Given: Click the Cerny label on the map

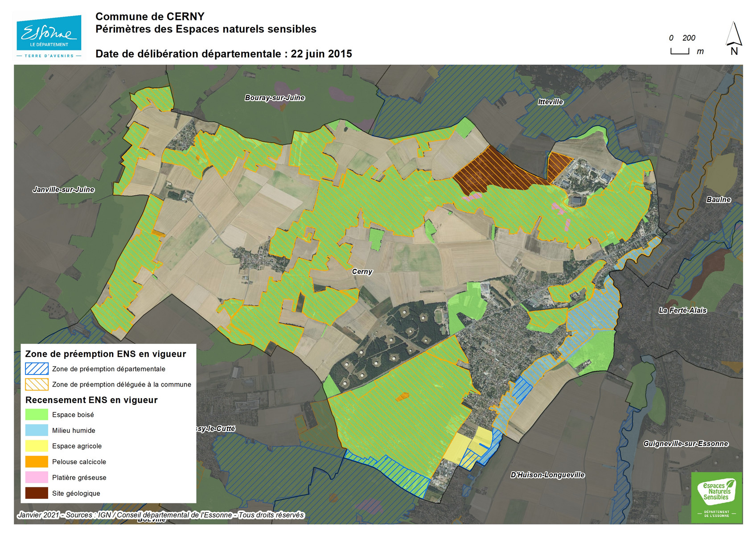Looking at the screenshot, I should (x=362, y=272).
